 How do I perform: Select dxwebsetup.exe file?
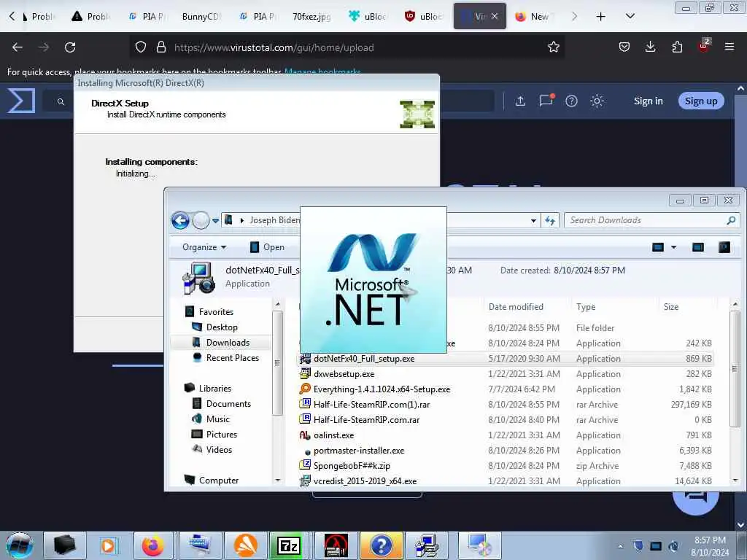[506, 374]
